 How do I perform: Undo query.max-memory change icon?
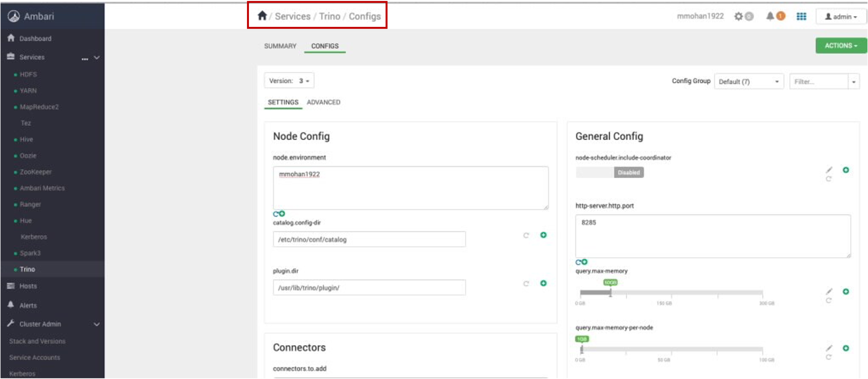pyautogui.click(x=829, y=300)
